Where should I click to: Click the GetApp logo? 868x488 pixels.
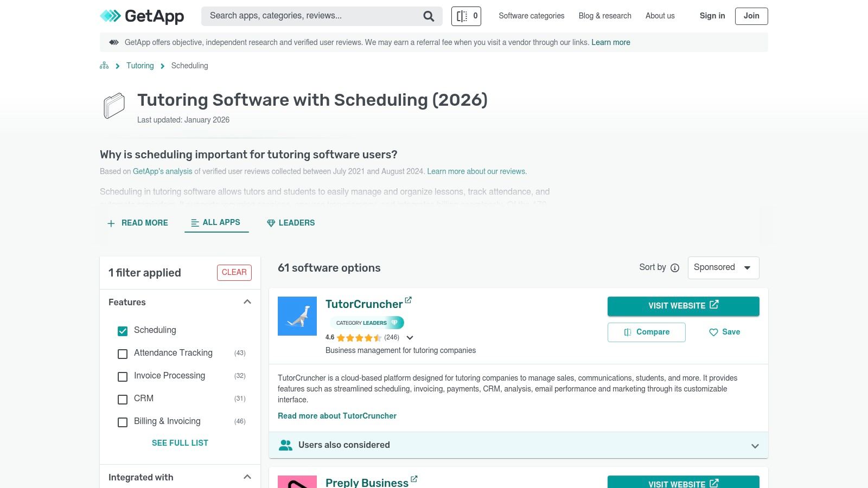click(141, 16)
